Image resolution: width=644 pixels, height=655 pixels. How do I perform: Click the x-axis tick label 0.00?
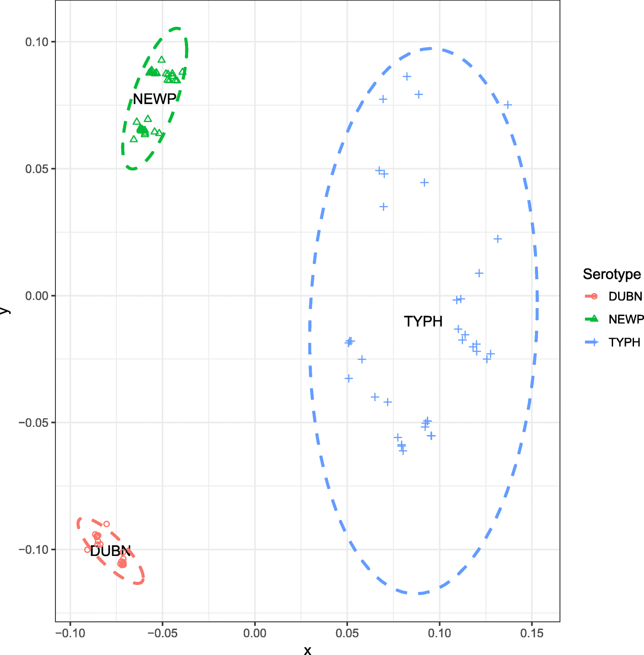pos(255,633)
